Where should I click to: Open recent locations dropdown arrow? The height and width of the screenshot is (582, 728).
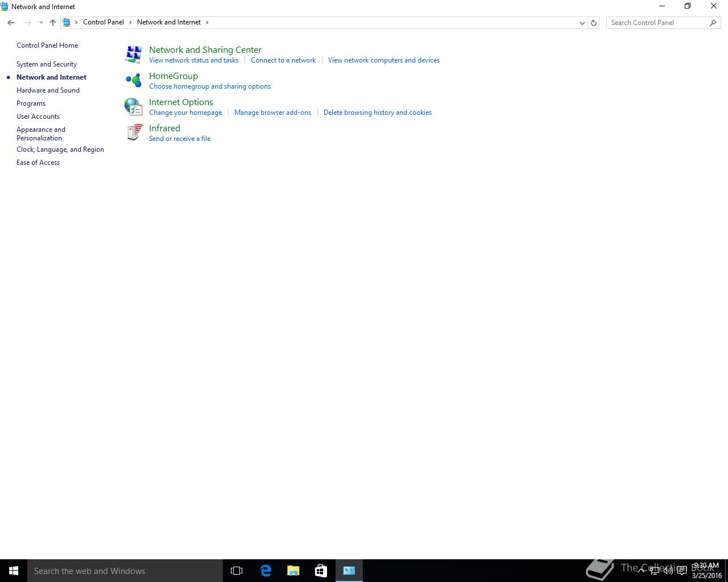pyautogui.click(x=41, y=23)
